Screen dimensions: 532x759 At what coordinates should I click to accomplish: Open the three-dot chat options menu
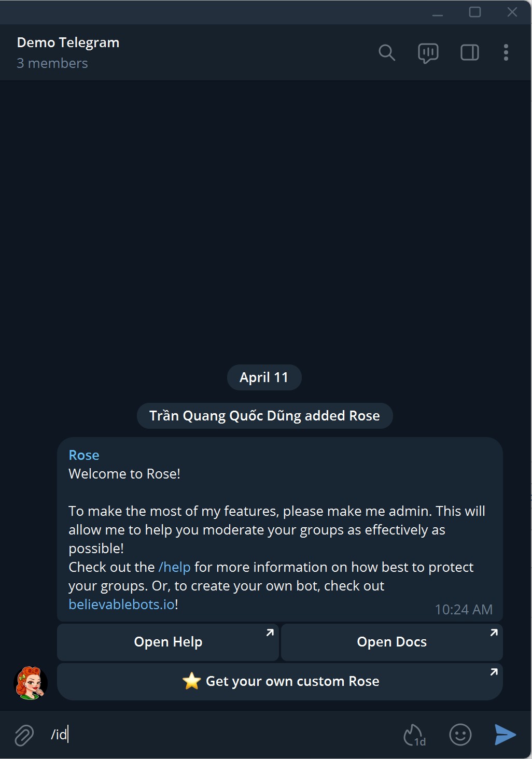(506, 52)
